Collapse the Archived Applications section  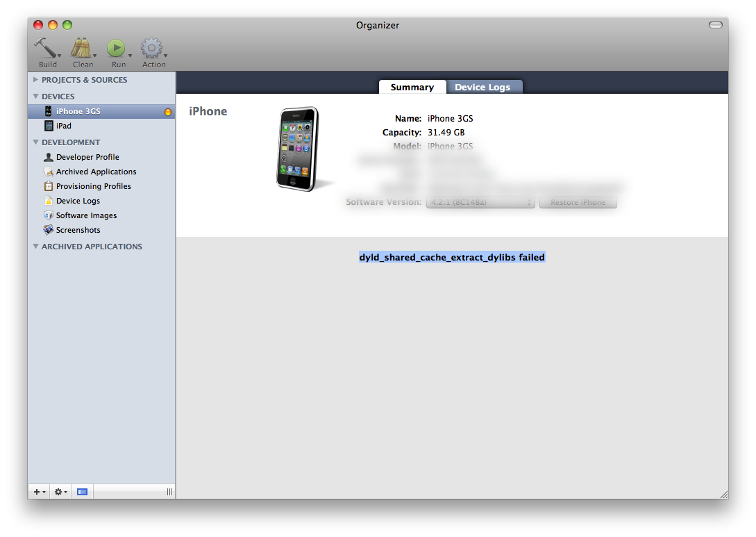(x=35, y=247)
